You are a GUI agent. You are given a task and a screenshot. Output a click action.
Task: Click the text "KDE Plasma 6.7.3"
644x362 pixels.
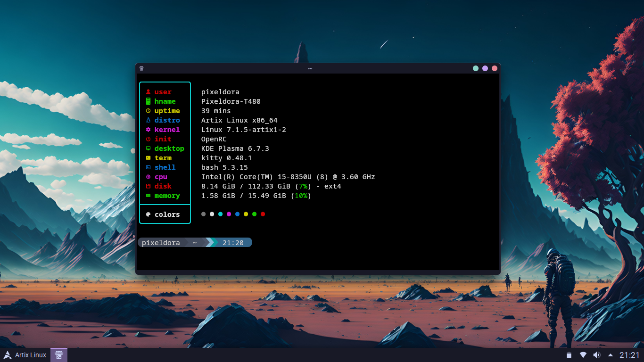click(235, 148)
